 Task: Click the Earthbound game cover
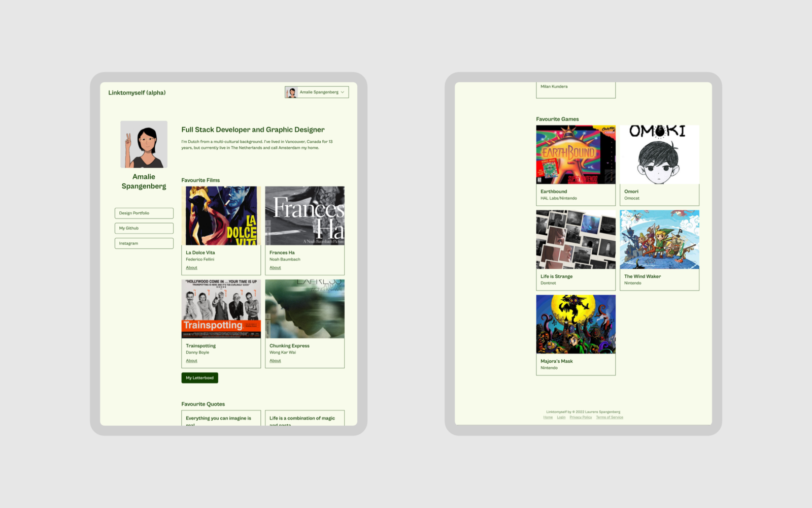point(576,154)
